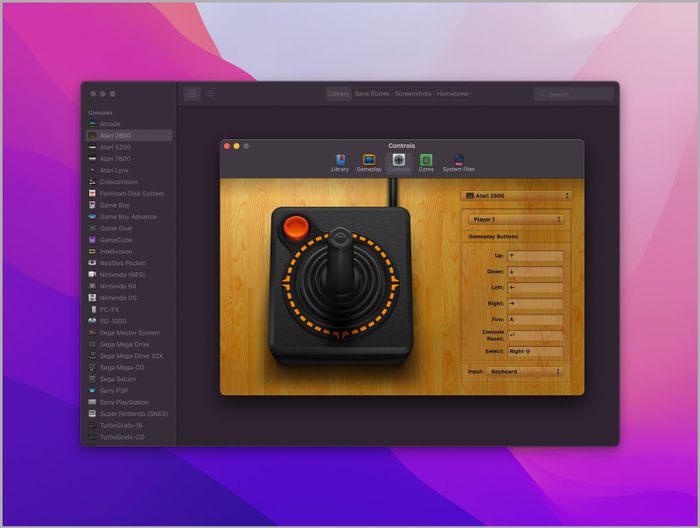Click the library Search field
This screenshot has width=700, height=528.
575,94
